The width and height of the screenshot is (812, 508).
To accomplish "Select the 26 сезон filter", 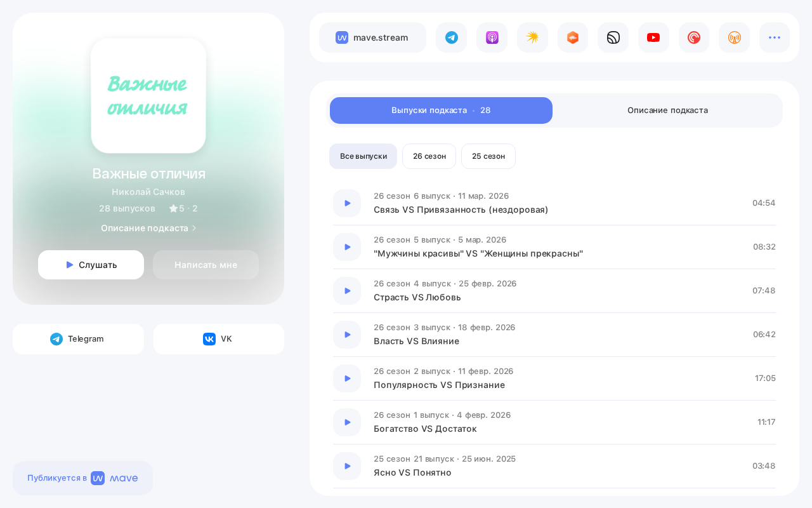I will click(x=429, y=156).
